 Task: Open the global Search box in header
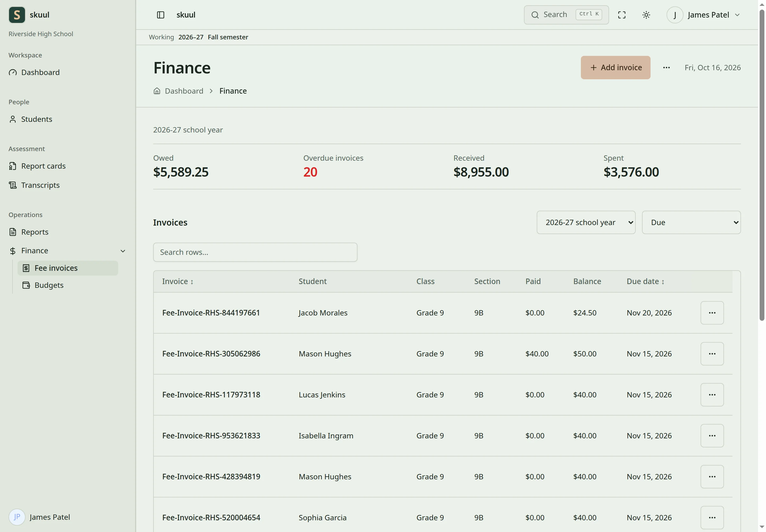566,15
